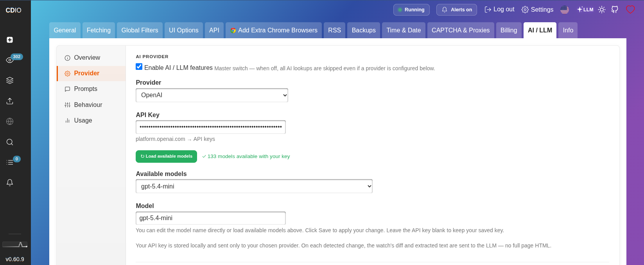This screenshot has height=265, width=644.
Task: Click the activity sparkline graph in sidebar
Action: coord(15,245)
